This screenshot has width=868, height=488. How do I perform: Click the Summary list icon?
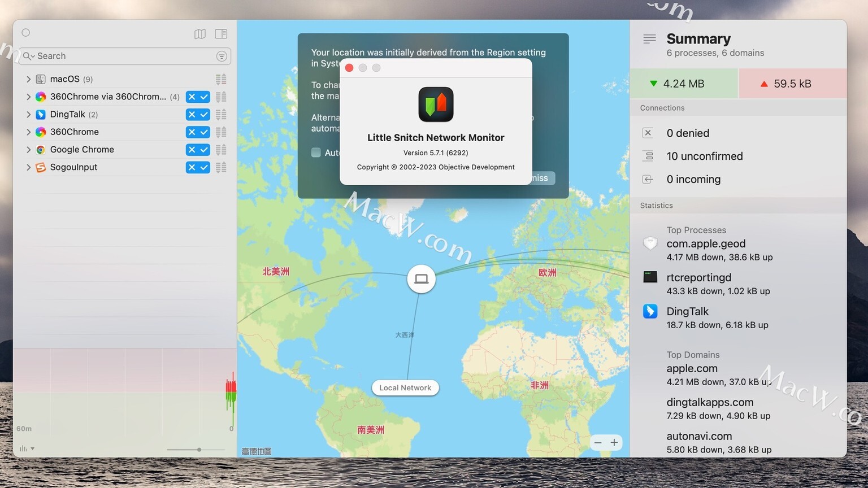[649, 39]
